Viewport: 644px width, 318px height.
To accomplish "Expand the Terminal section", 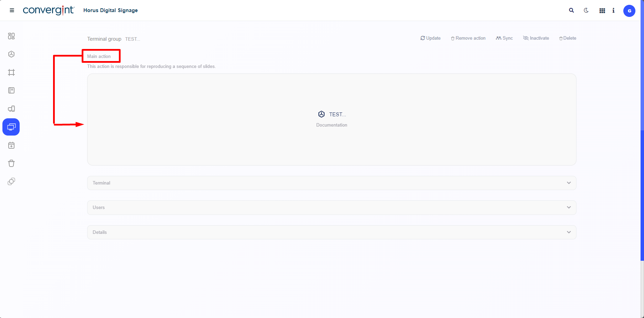I will tap(331, 183).
